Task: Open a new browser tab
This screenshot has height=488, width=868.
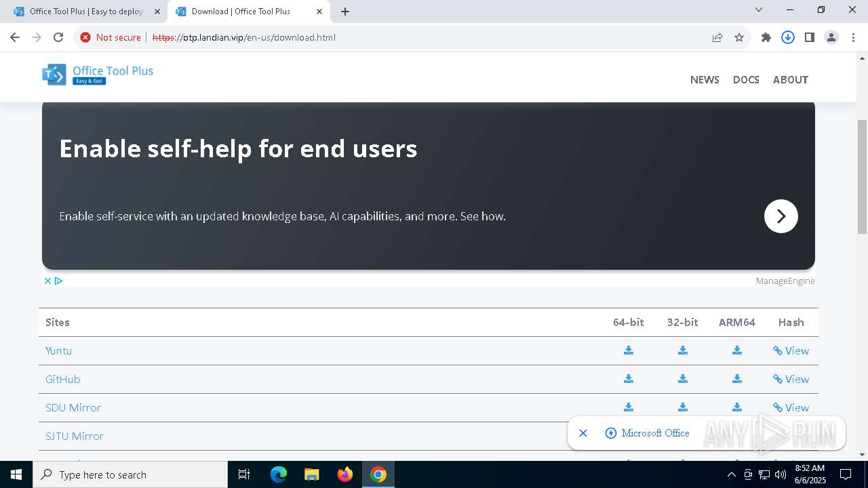Action: tap(345, 12)
